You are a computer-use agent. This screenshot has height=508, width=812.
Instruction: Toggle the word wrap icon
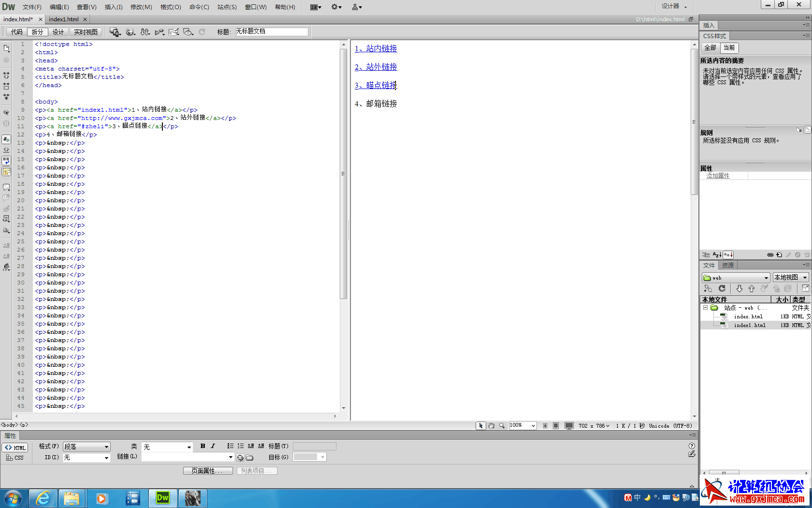coord(6,161)
